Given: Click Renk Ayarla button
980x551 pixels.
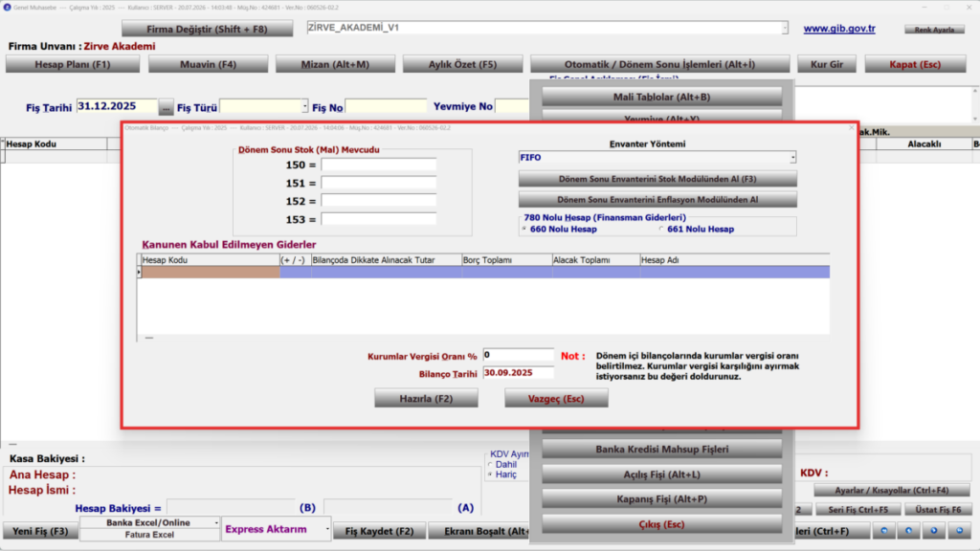Looking at the screenshot, I should pos(934,30).
